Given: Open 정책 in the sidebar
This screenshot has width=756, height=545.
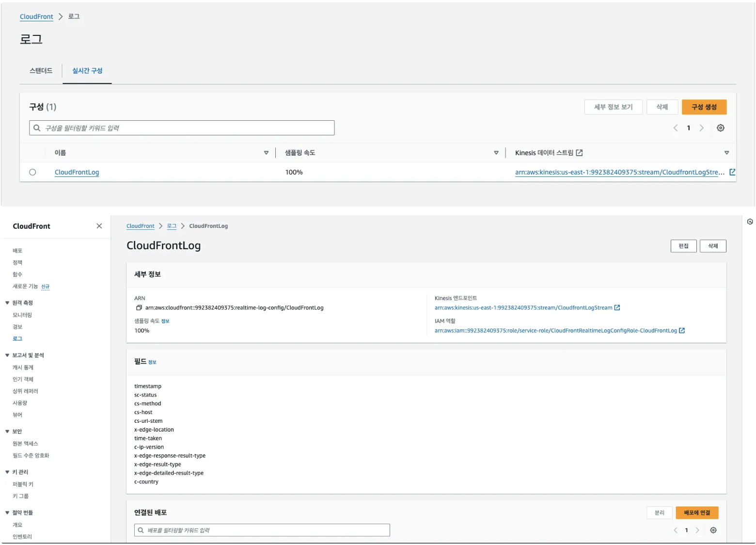Looking at the screenshot, I should [x=17, y=263].
